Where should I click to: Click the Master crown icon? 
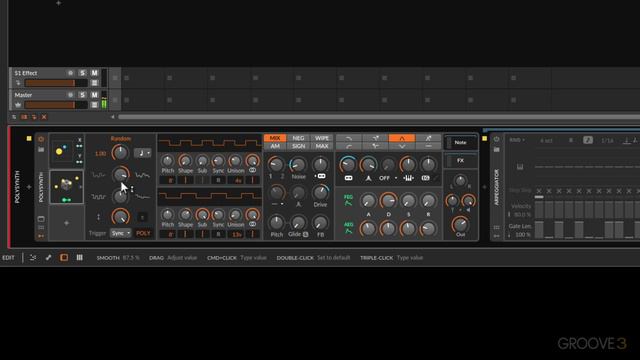(18, 105)
